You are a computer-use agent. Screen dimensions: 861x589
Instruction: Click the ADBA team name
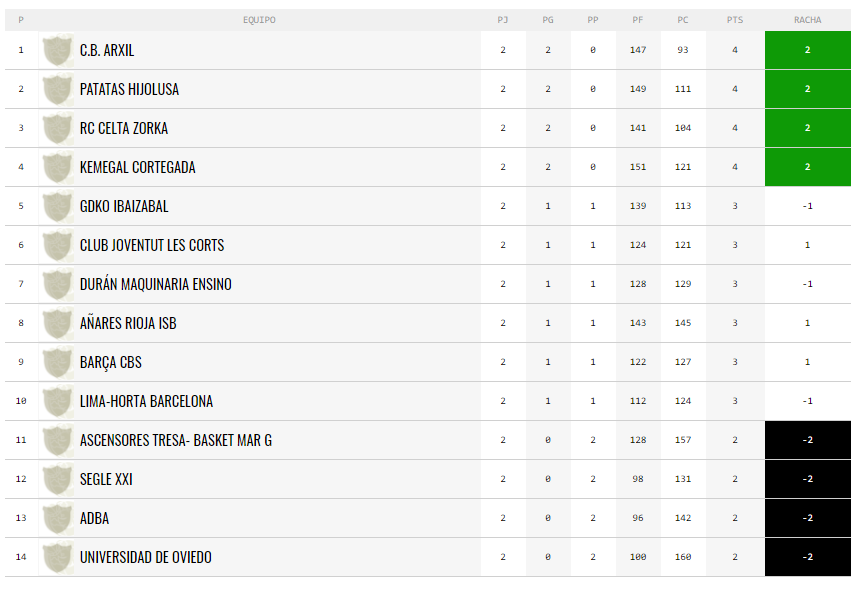94,518
